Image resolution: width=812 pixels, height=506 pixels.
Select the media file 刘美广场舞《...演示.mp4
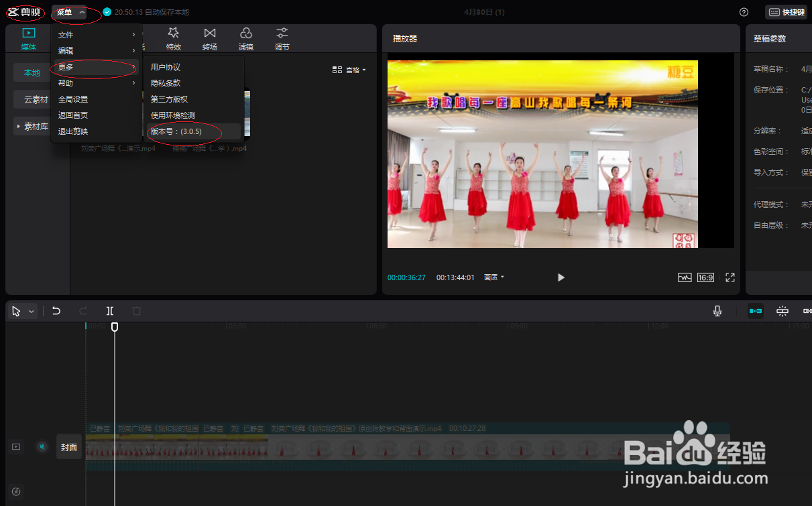(118, 149)
